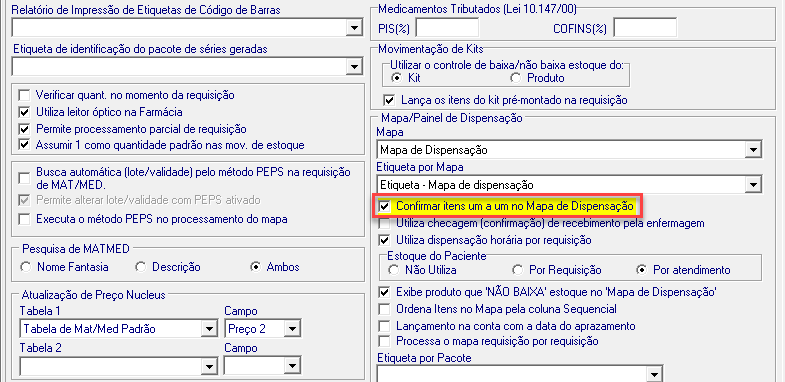
Task: Enable Utiliza checagem de recebimento pela enfermagem
Action: [x=384, y=223]
